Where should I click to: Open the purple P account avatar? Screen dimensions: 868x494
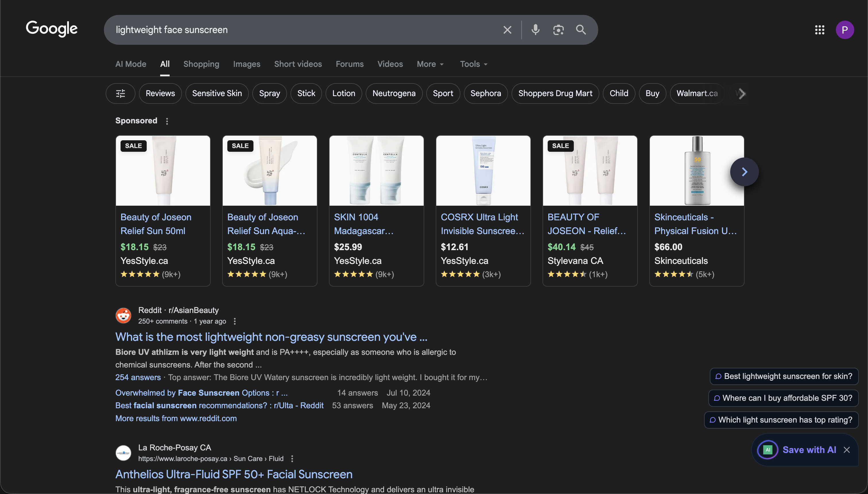coord(844,30)
